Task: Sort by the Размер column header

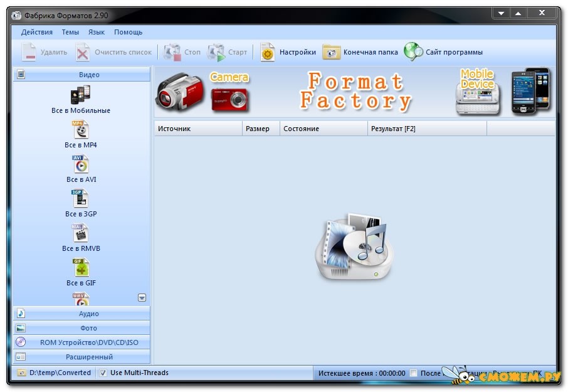Action: coord(261,129)
